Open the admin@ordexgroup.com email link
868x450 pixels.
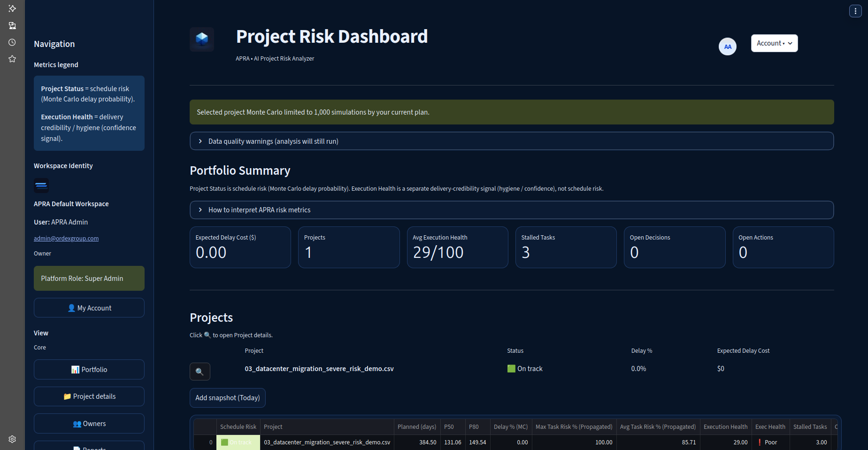click(x=66, y=238)
